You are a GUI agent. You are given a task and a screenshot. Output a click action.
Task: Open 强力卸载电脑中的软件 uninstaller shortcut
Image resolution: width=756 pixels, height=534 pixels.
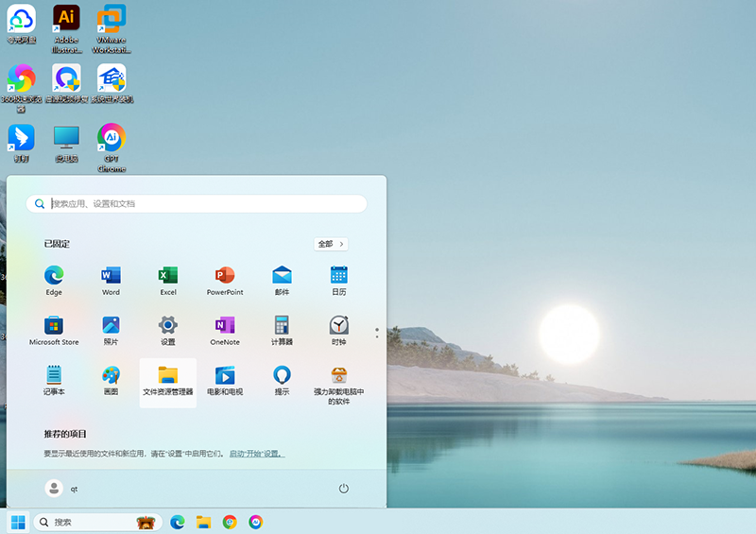pos(339,385)
